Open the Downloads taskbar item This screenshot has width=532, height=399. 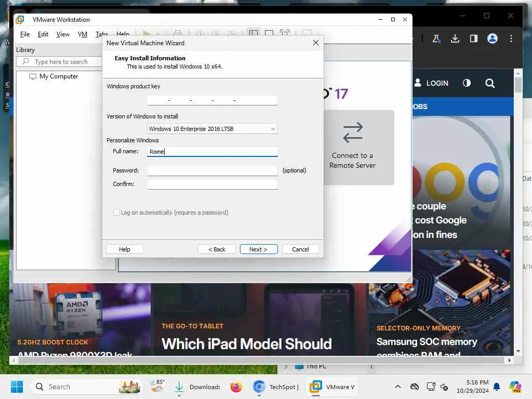(x=197, y=387)
